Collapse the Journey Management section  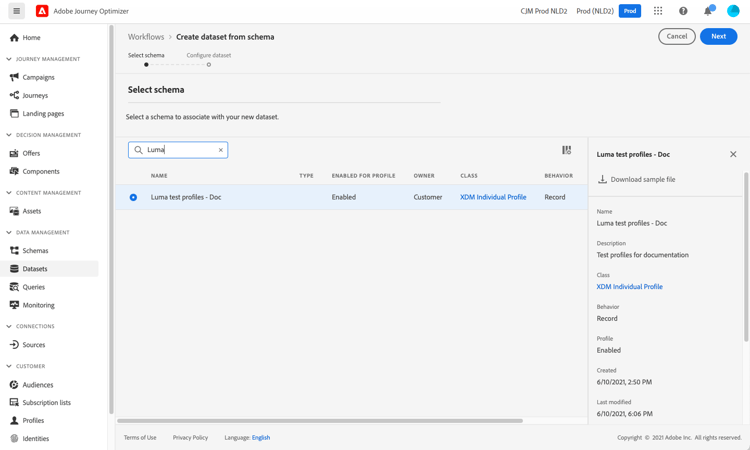tap(9, 59)
